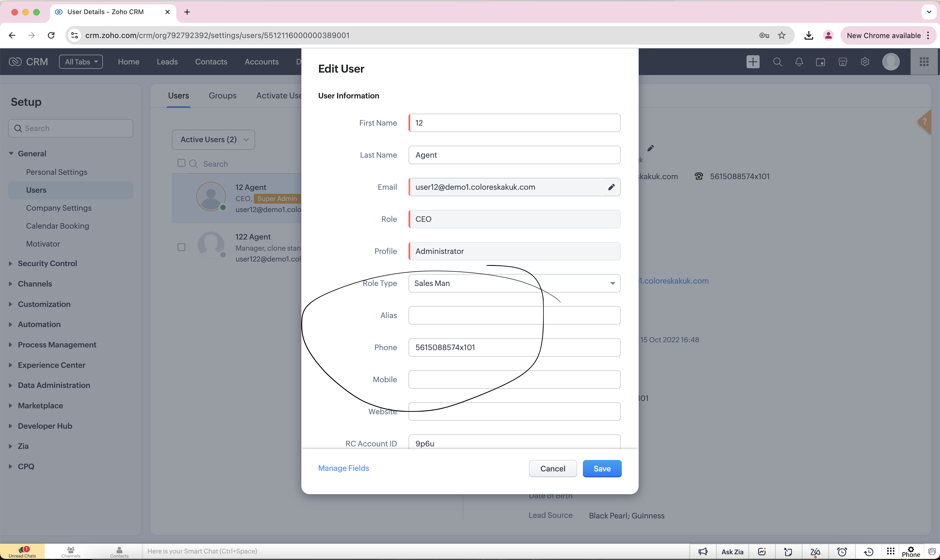The height and width of the screenshot is (560, 940).
Task: Click the help tag icon on right edge
Action: pyautogui.click(x=924, y=122)
